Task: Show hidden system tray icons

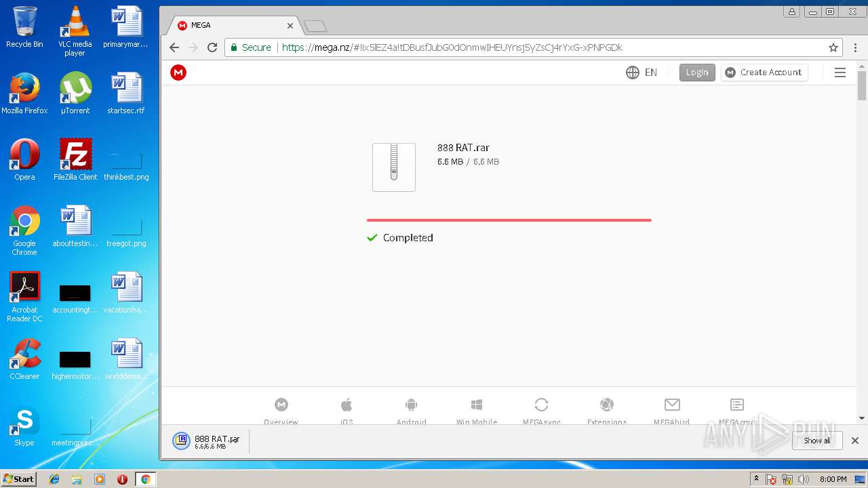Action: 756,479
